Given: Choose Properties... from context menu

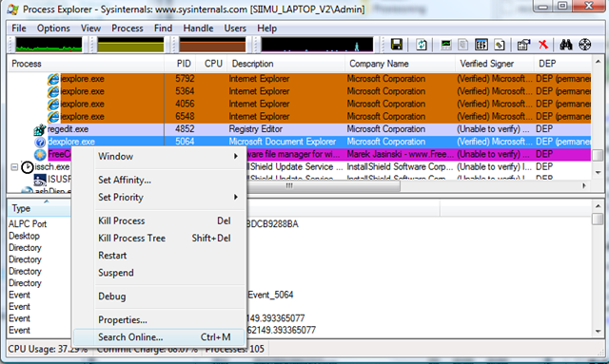Looking at the screenshot, I should click(159, 319).
